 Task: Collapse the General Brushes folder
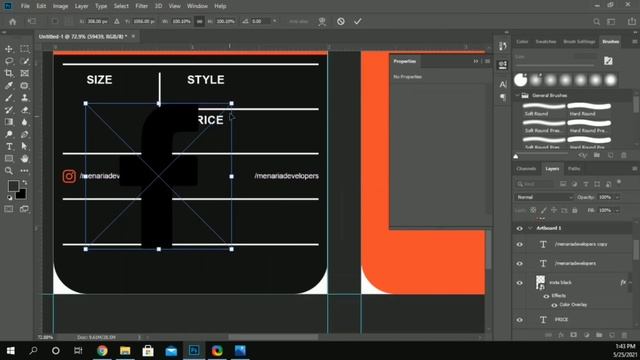[517, 96]
